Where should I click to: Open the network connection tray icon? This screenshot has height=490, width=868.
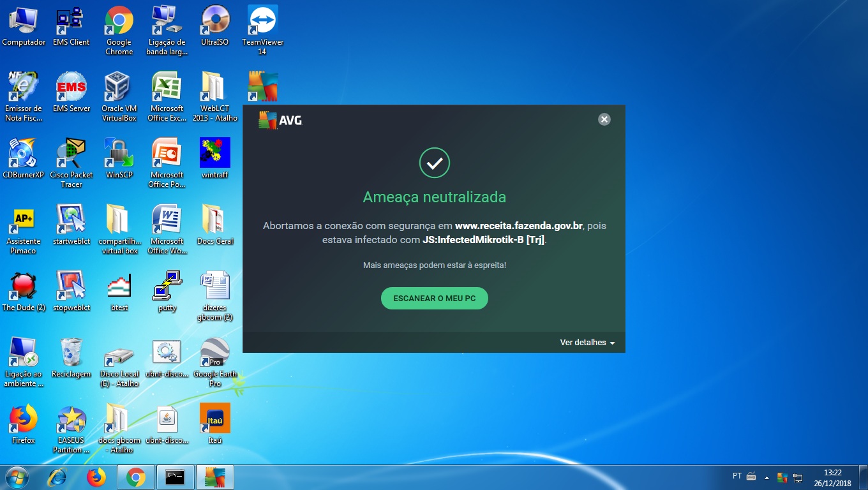click(798, 477)
